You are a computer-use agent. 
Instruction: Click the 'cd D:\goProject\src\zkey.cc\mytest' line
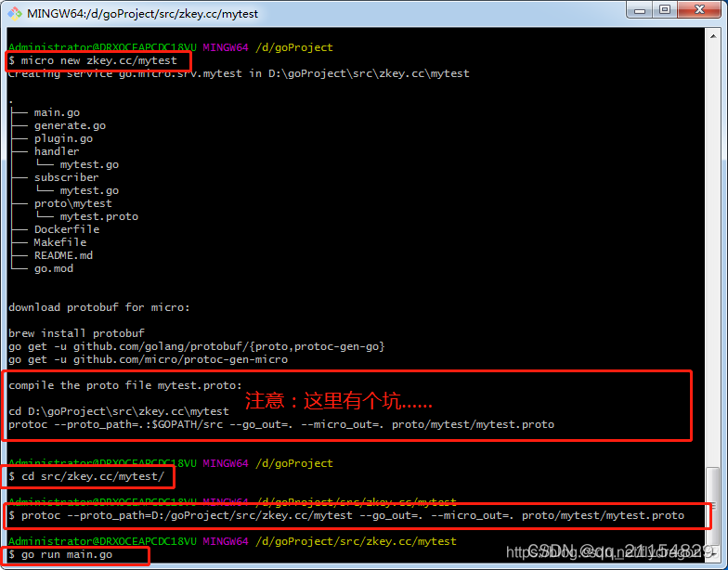coord(119,411)
